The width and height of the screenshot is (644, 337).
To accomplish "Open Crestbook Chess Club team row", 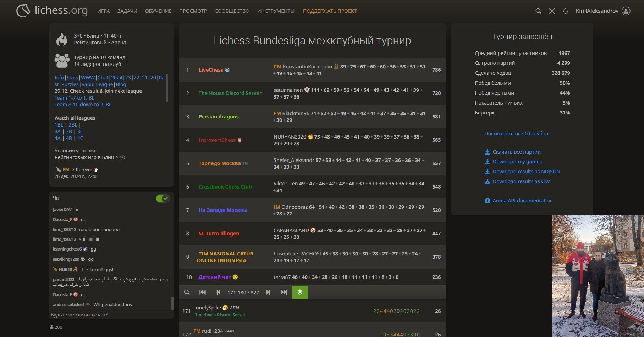I will 312,187.
